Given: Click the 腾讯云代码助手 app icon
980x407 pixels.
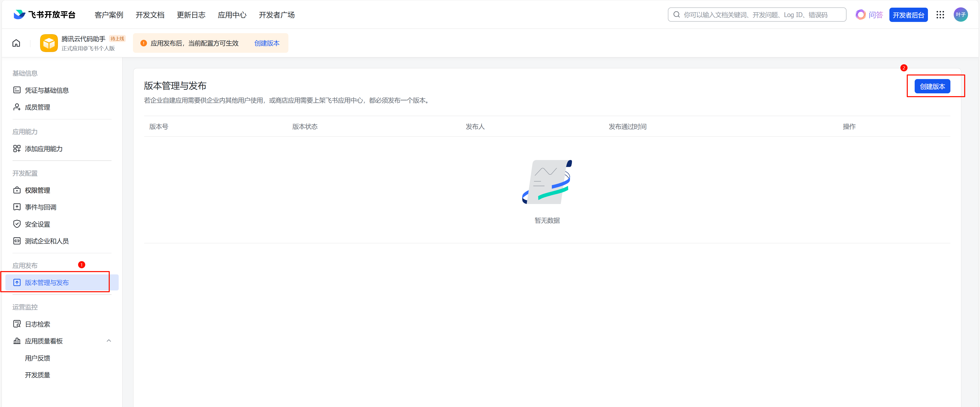Looking at the screenshot, I should [49, 43].
